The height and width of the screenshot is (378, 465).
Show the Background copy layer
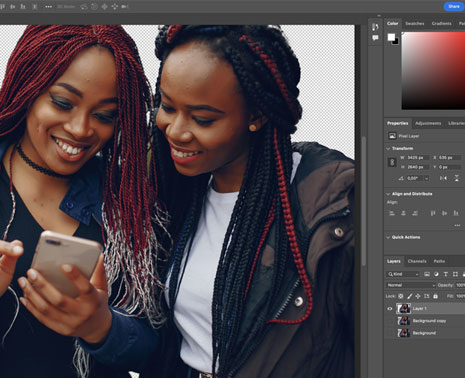[x=390, y=321]
